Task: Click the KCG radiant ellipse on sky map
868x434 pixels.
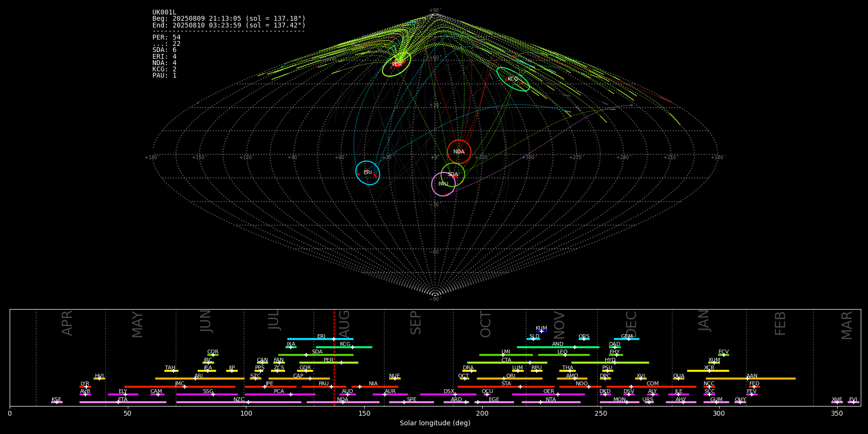Action: [513, 79]
